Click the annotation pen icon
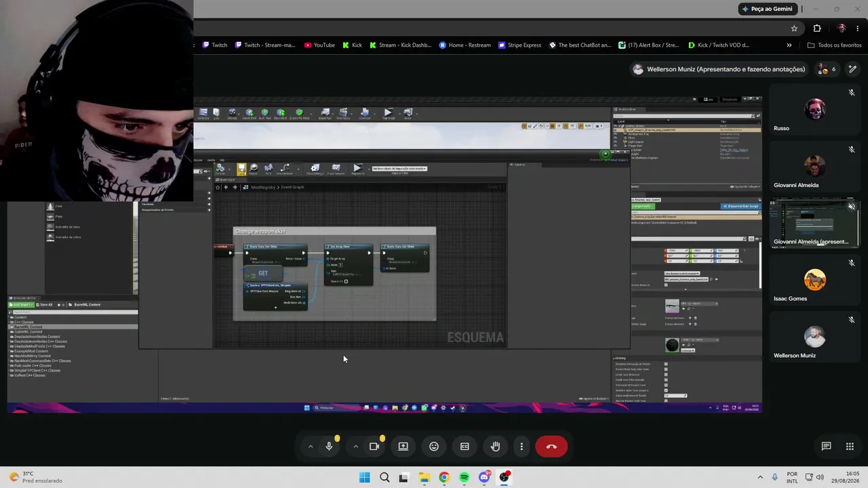868x488 pixels. click(x=852, y=69)
